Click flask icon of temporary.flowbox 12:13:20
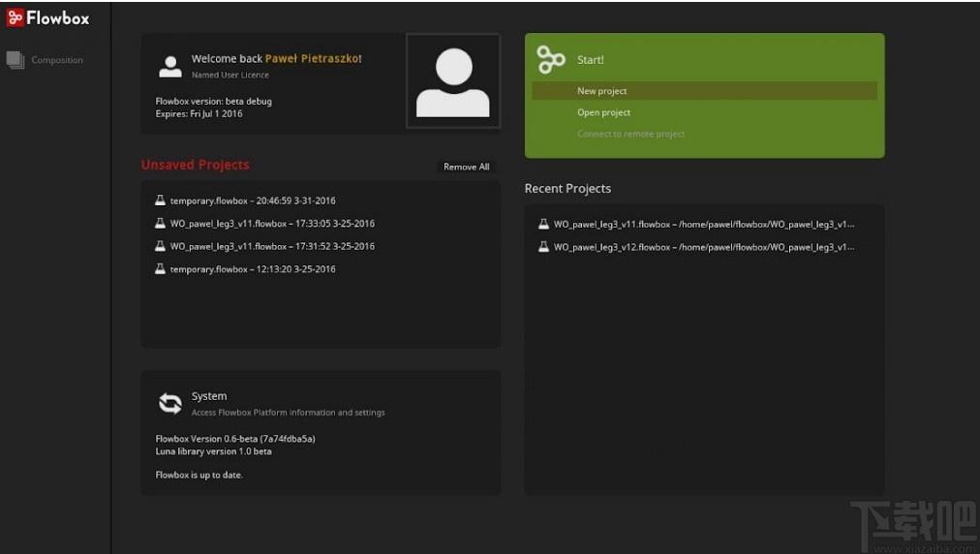The width and height of the screenshot is (980, 554). point(160,268)
